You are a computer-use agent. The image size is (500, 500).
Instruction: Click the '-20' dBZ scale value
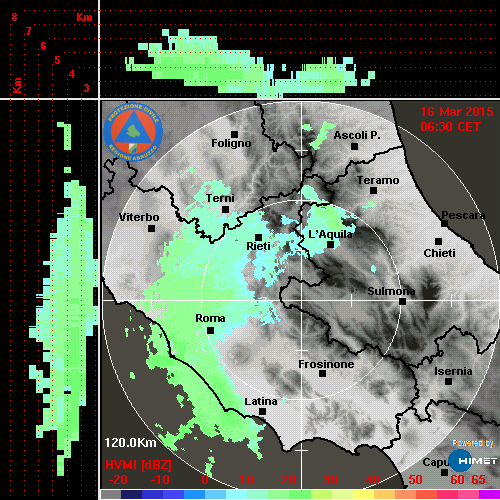click(x=118, y=480)
